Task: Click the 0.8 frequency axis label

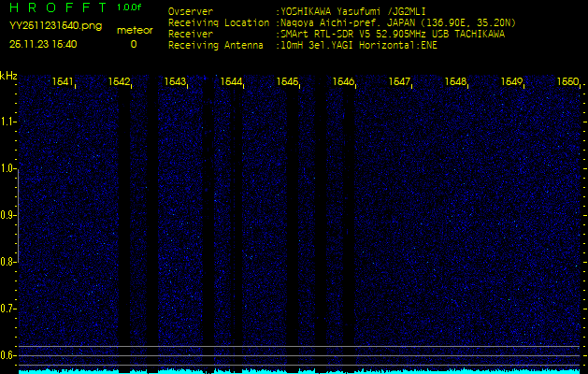Action: [x=7, y=262]
